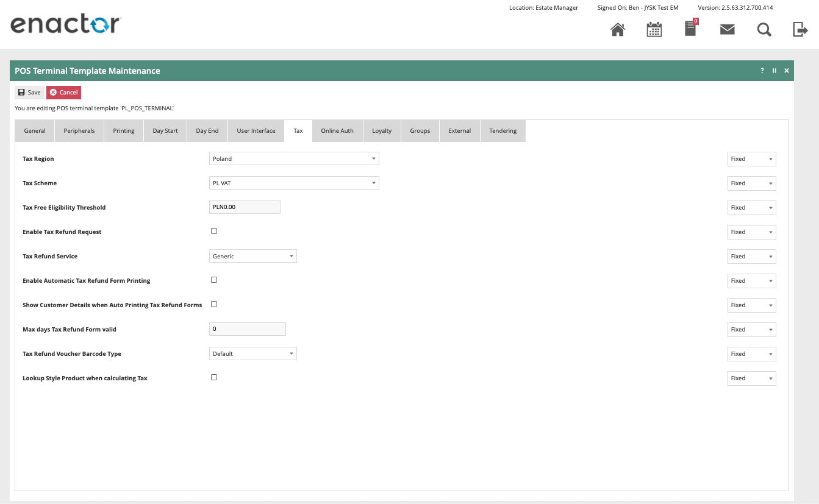Check Lookup Style Product when calculating Tax

(214, 377)
